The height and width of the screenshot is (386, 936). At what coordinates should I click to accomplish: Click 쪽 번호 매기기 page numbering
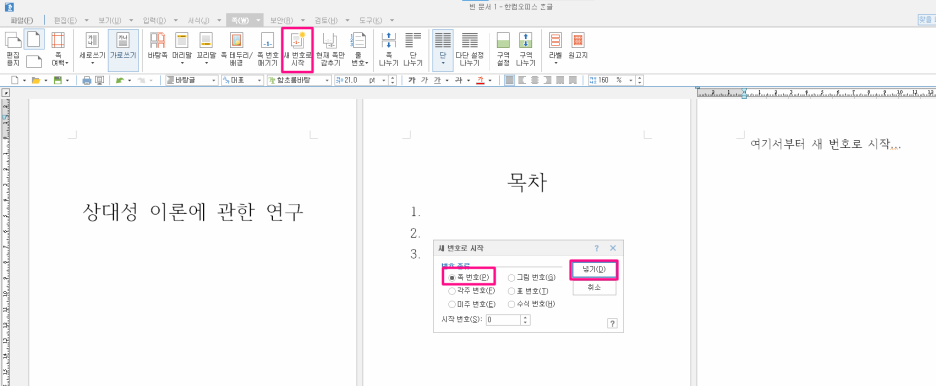[x=268, y=49]
